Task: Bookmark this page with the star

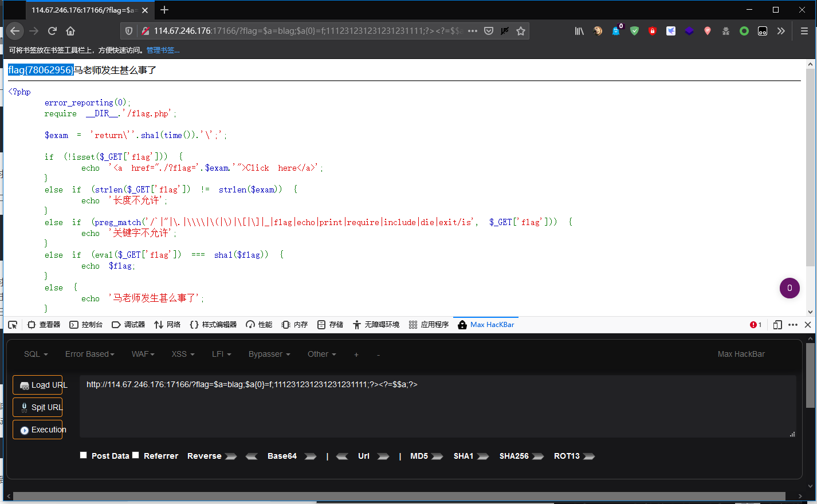Action: click(521, 31)
